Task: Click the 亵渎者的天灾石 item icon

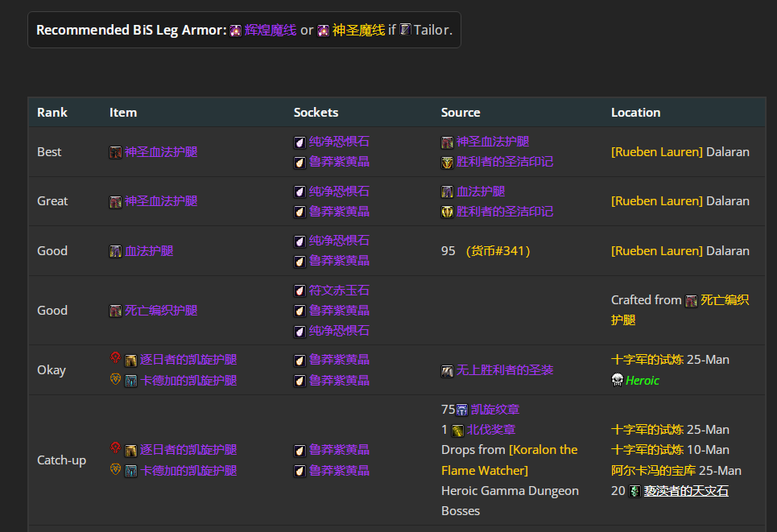Action: tap(634, 491)
